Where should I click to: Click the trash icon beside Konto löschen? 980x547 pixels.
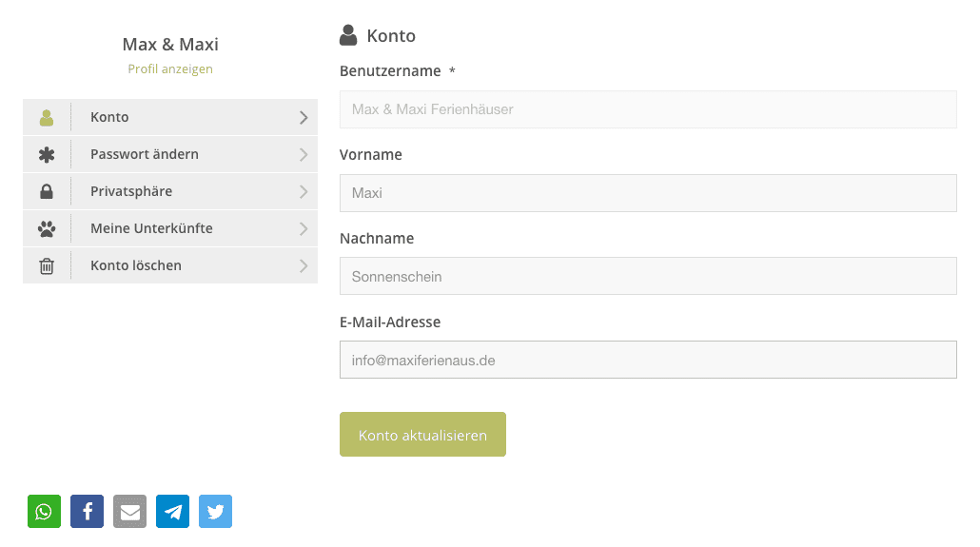click(47, 265)
